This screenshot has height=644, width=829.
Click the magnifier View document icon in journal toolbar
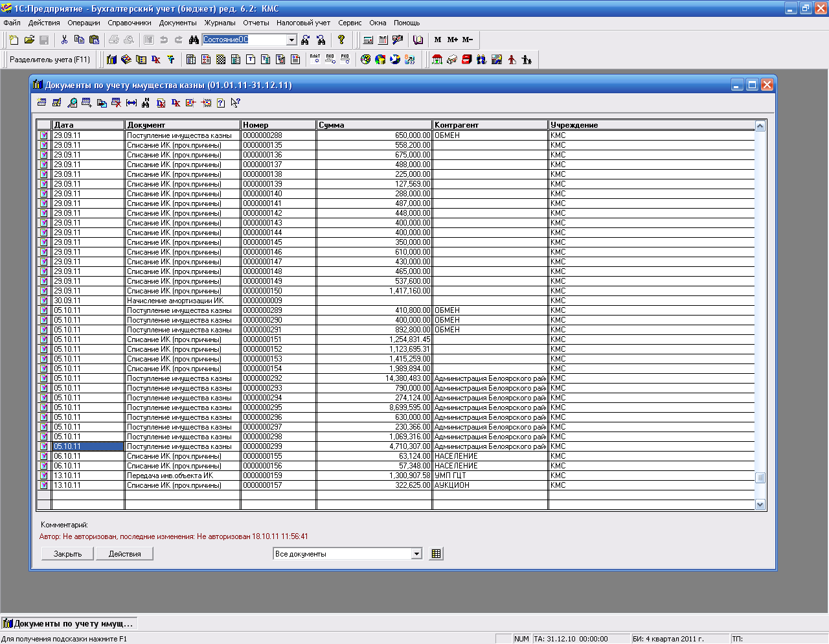[72, 103]
